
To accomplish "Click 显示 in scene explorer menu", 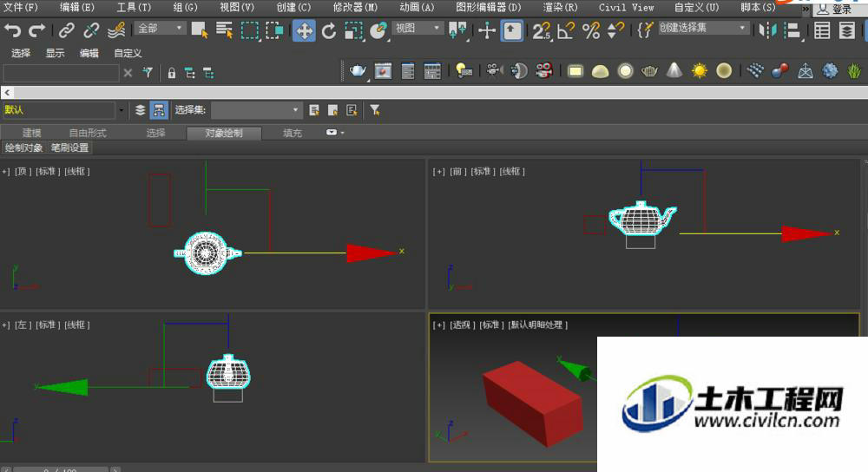I will (x=55, y=53).
